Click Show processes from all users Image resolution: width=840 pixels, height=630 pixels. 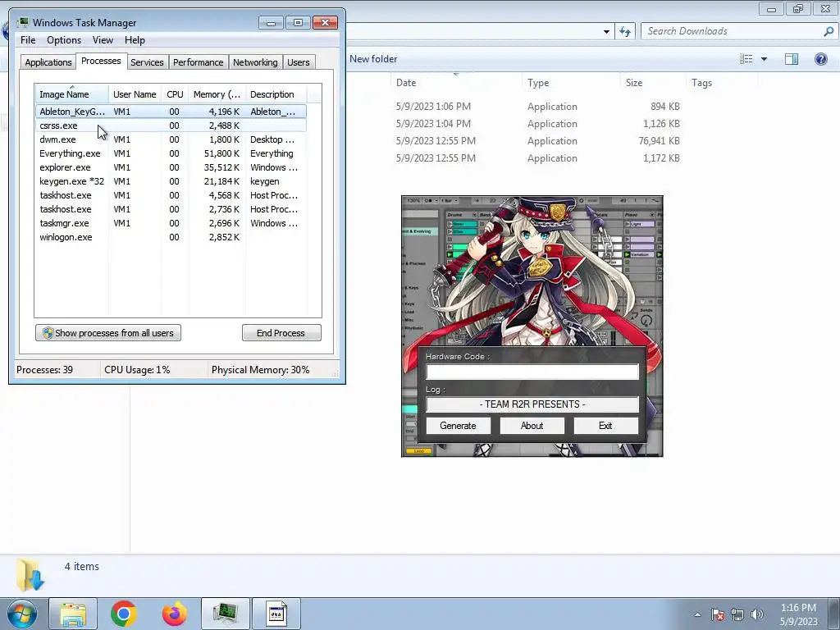(x=108, y=333)
